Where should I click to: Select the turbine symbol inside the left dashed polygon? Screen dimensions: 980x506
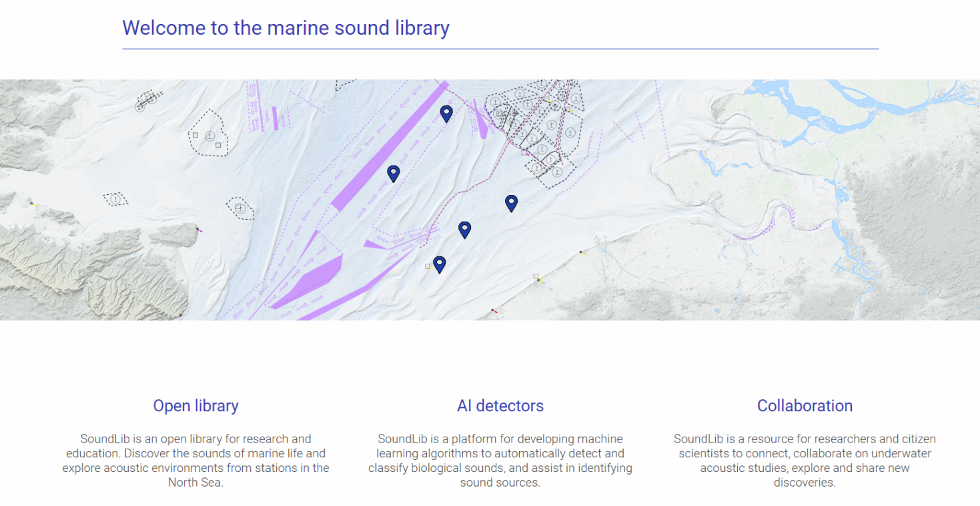[x=209, y=136]
